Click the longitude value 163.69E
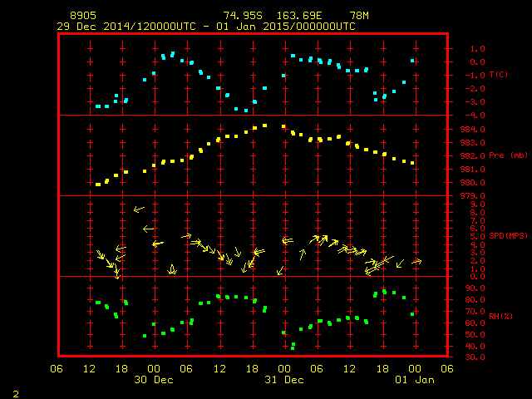This screenshot has width=532, height=399. 299,16
